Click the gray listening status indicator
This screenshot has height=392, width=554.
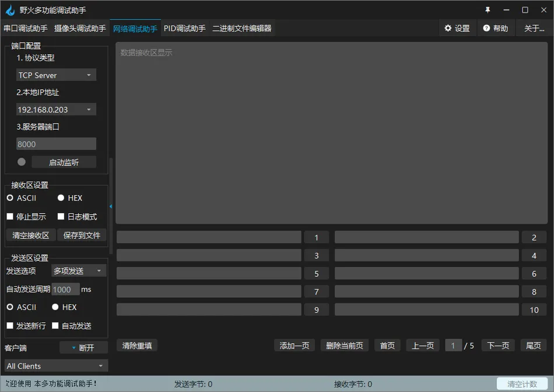click(x=22, y=162)
